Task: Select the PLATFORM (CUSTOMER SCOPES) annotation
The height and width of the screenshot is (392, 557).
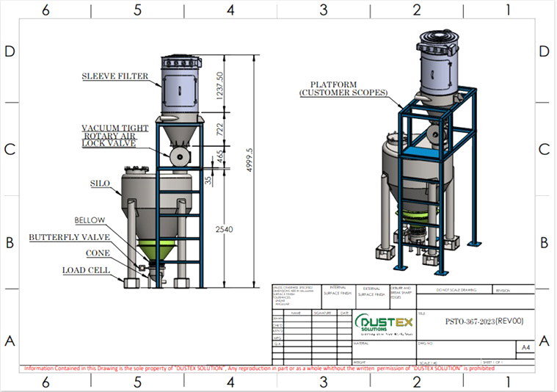Action: pyautogui.click(x=343, y=89)
